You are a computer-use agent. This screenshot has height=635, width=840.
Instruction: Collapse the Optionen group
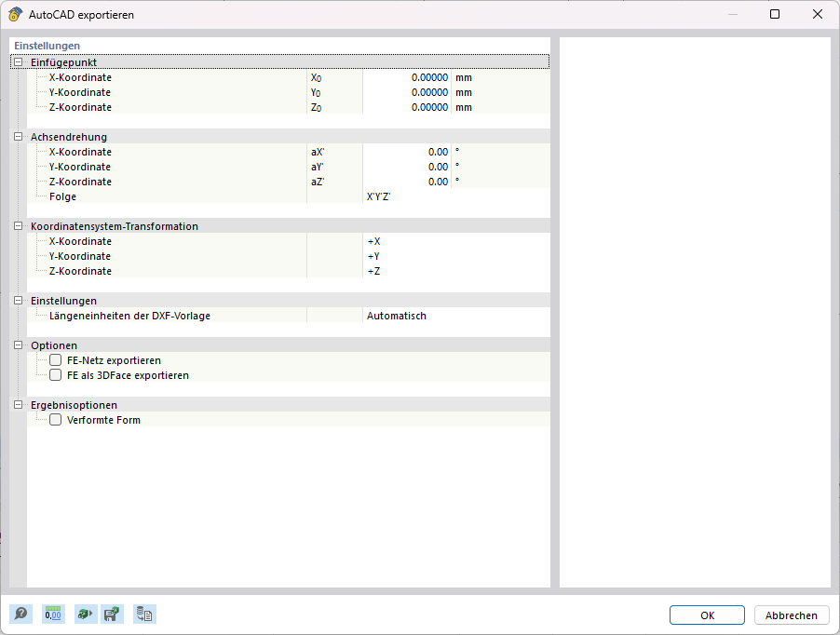pyautogui.click(x=17, y=345)
